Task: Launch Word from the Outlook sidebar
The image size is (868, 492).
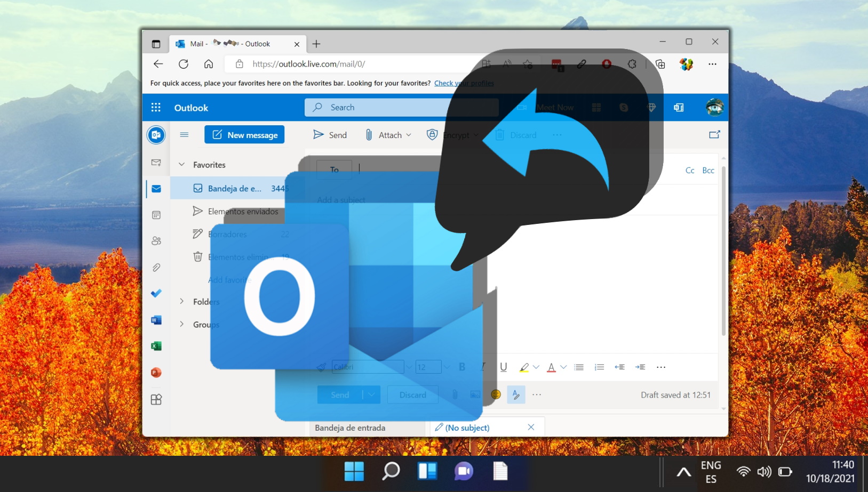Action: (156, 320)
